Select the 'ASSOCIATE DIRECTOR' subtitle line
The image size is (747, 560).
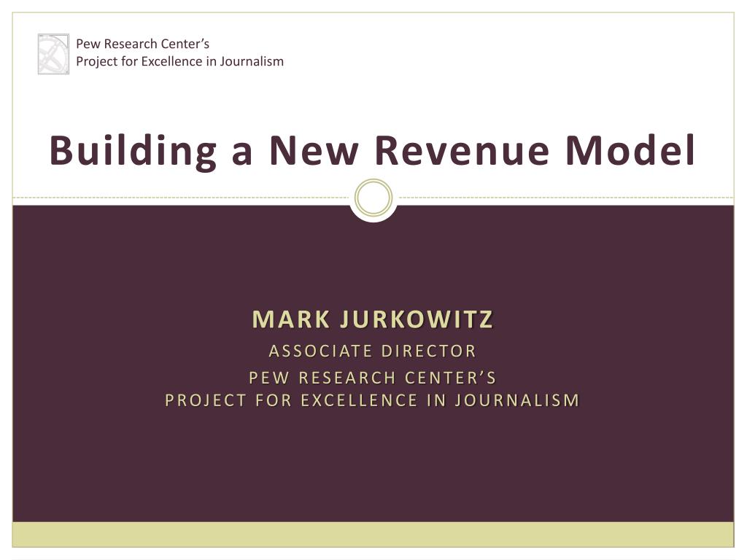(x=373, y=351)
